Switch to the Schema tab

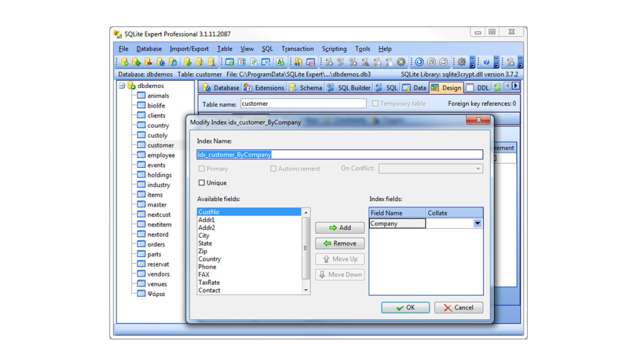tap(306, 87)
